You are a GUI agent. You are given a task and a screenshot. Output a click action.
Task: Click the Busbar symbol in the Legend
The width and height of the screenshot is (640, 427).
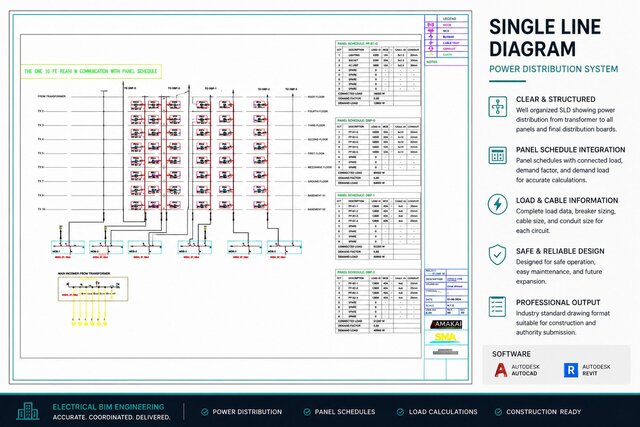(x=431, y=37)
